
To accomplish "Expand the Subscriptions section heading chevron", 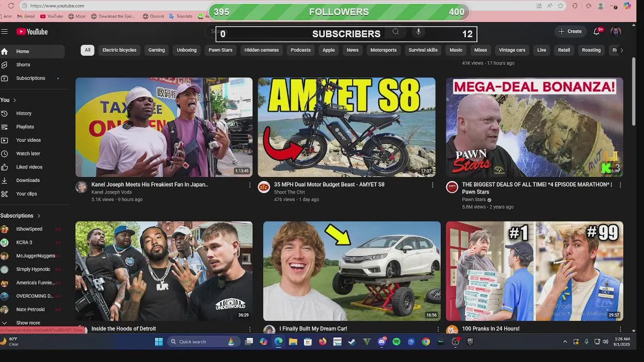I will 39,216.
